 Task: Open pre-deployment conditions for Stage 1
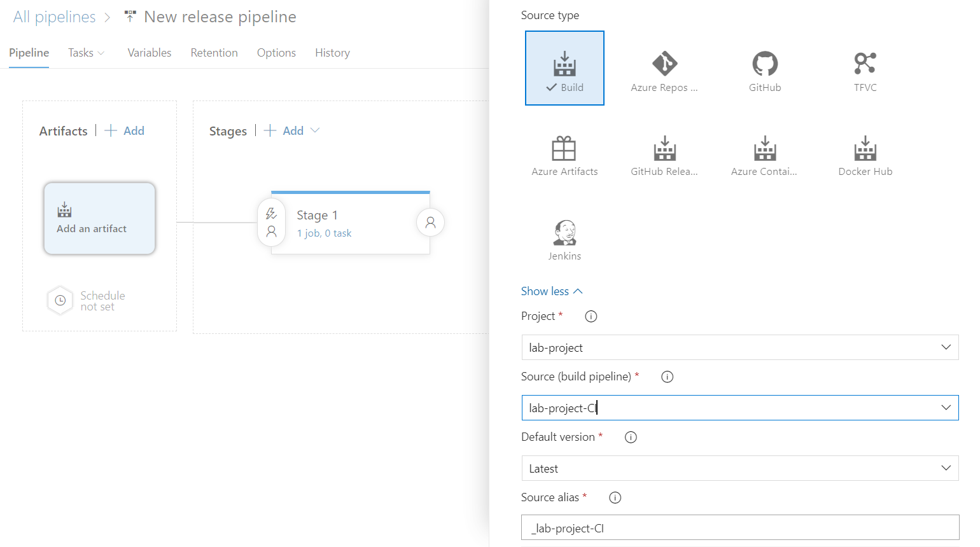click(272, 222)
